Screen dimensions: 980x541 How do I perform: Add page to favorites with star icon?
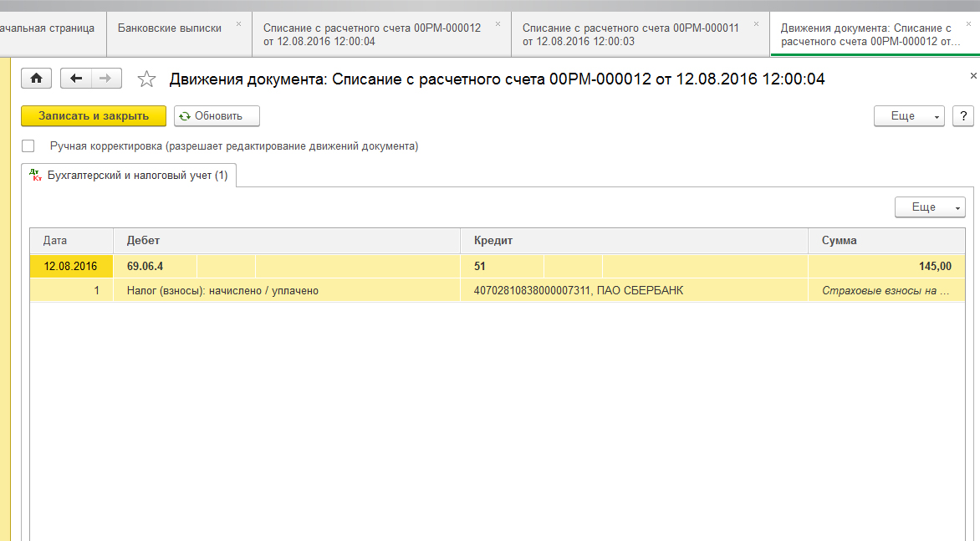pyautogui.click(x=146, y=79)
